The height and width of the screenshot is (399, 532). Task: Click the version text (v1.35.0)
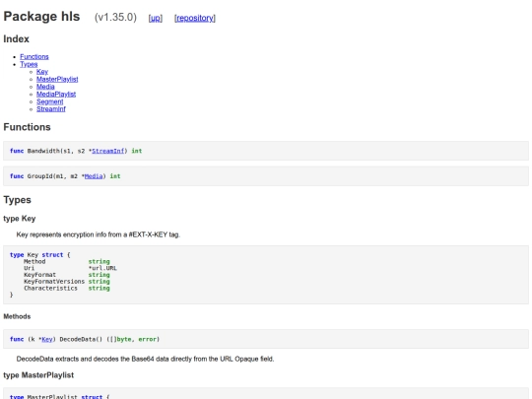pyautogui.click(x=115, y=18)
